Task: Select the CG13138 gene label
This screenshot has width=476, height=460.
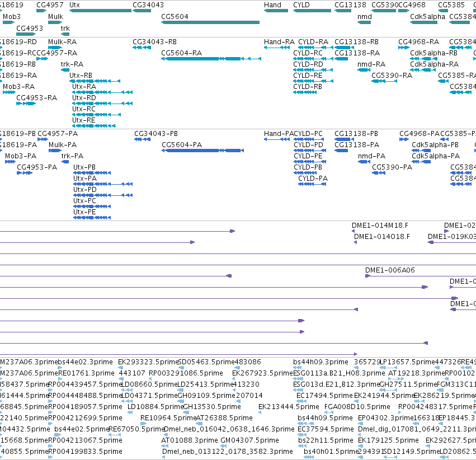Action: 350,5
